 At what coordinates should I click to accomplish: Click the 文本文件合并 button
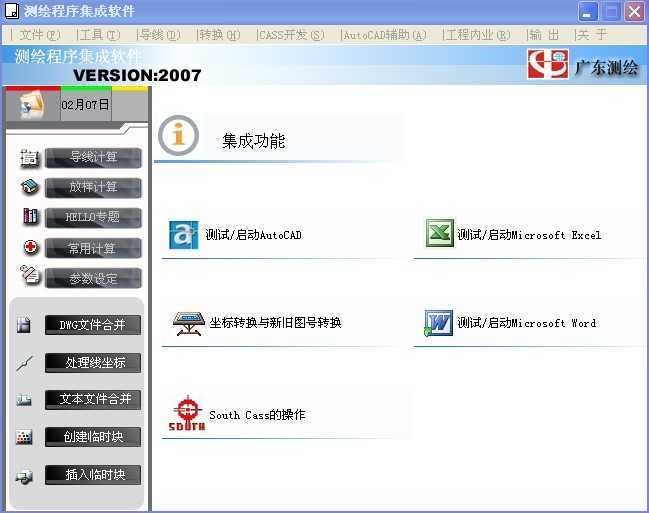pos(93,400)
